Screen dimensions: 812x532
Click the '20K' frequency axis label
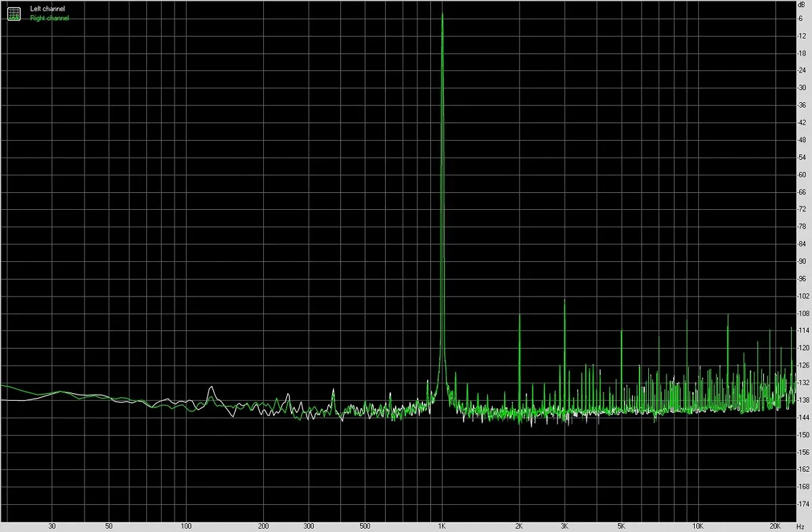coord(775,526)
